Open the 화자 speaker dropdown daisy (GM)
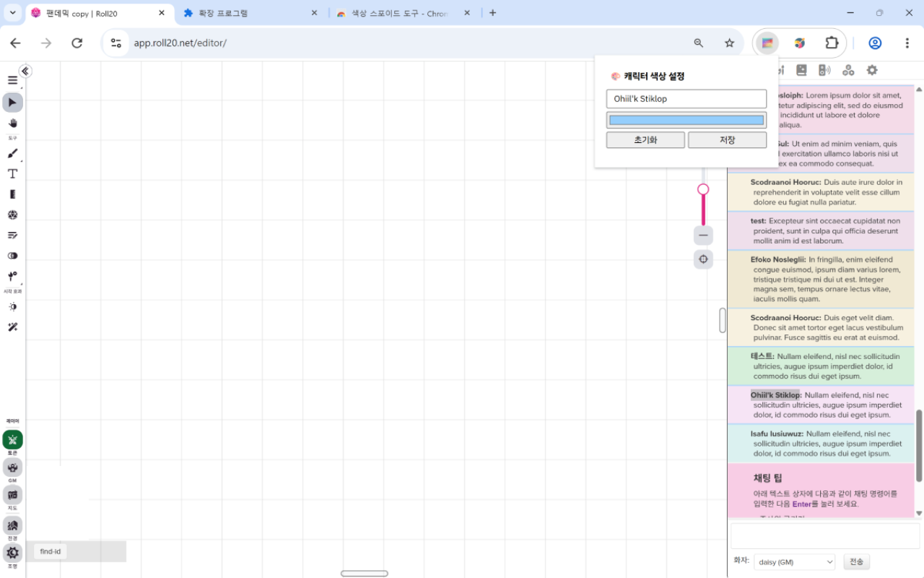The height and width of the screenshot is (578, 924). pos(794,562)
